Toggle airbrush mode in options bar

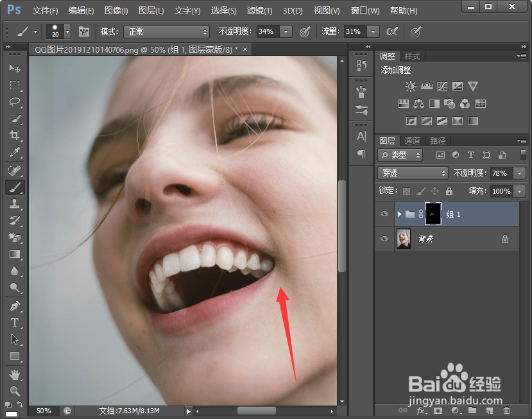coord(391,31)
